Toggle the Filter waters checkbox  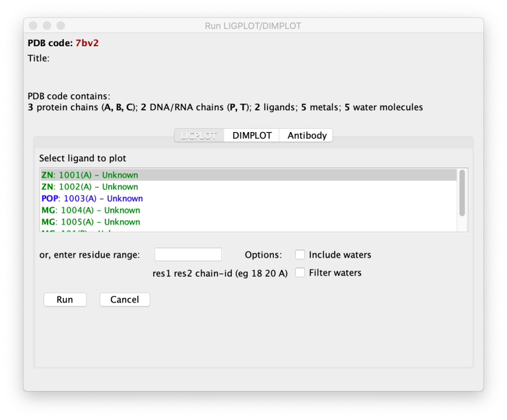click(300, 273)
